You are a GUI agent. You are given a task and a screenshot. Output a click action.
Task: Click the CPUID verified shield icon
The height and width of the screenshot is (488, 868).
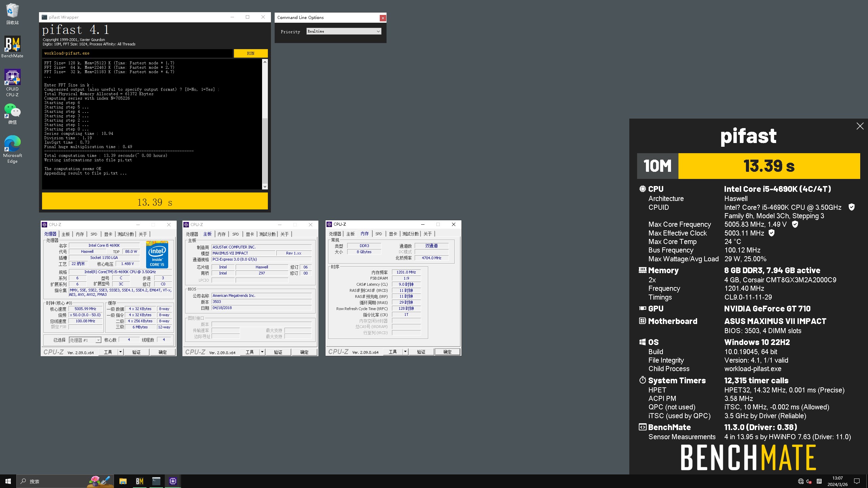pyautogui.click(x=851, y=207)
